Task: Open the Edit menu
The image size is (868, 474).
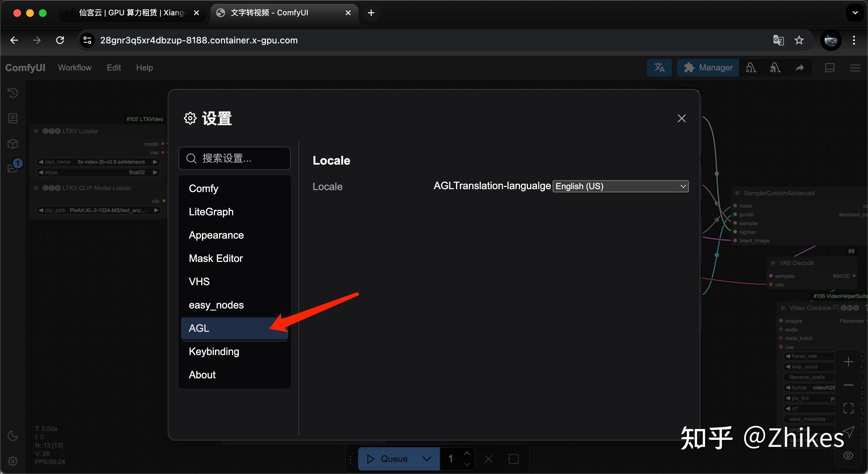Action: [114, 68]
